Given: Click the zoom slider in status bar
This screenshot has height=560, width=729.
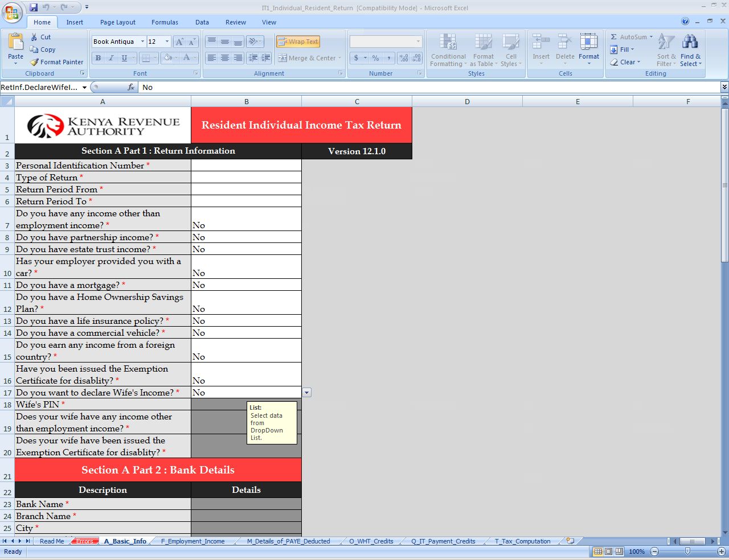Looking at the screenshot, I should point(687,551).
